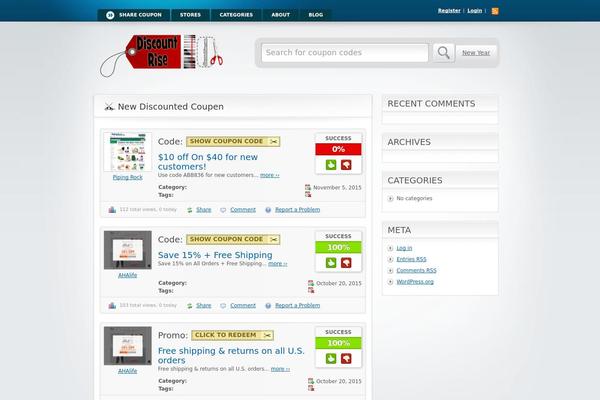Open the Piping Rock store link

tap(127, 177)
